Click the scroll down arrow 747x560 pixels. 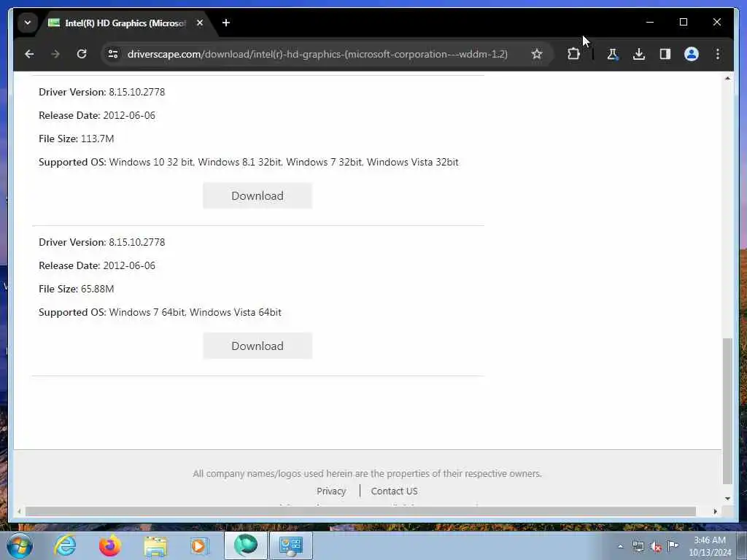(727, 499)
